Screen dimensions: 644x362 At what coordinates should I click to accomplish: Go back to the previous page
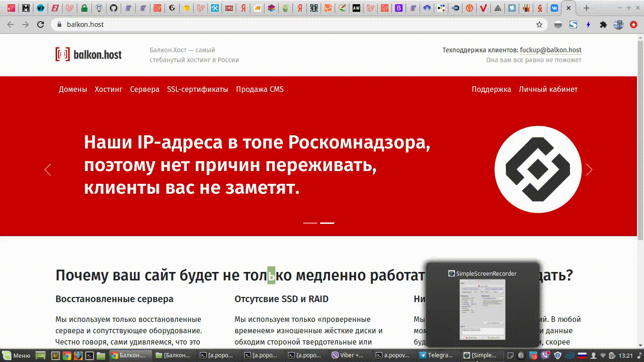(x=10, y=25)
